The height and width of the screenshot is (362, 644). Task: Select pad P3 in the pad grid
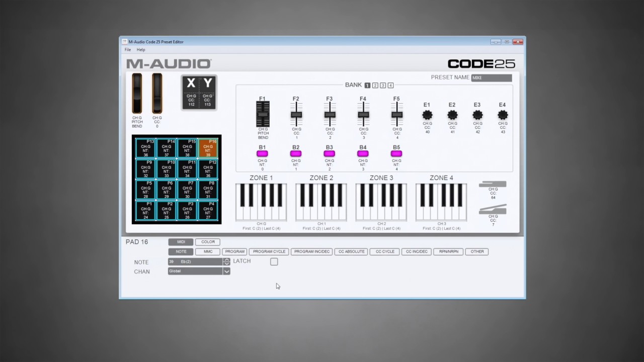click(187, 210)
